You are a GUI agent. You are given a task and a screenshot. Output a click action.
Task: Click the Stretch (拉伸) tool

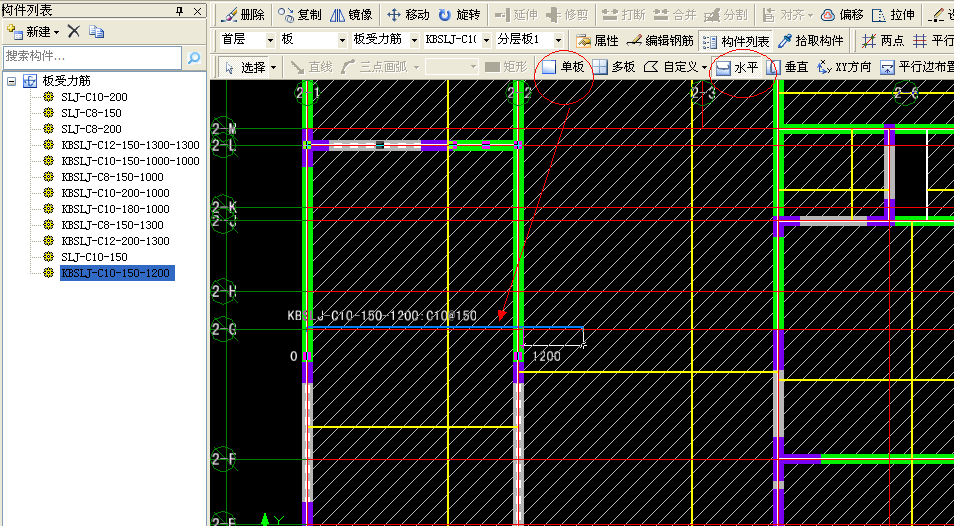click(x=893, y=15)
